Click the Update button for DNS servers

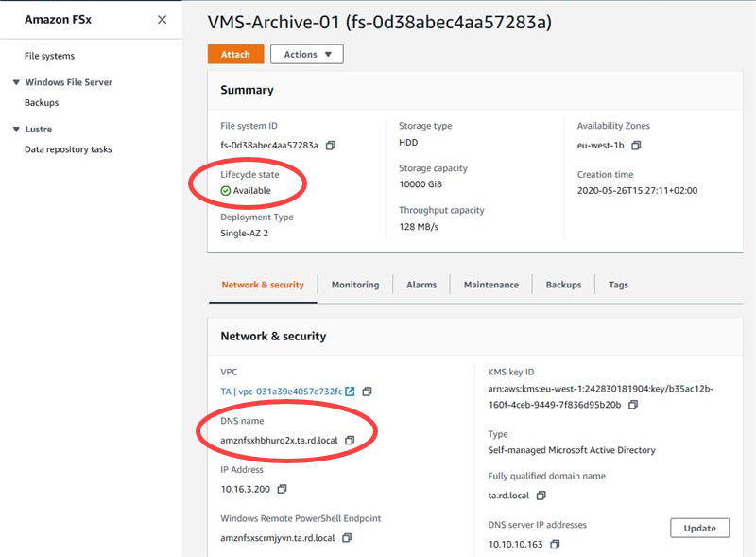(700, 528)
